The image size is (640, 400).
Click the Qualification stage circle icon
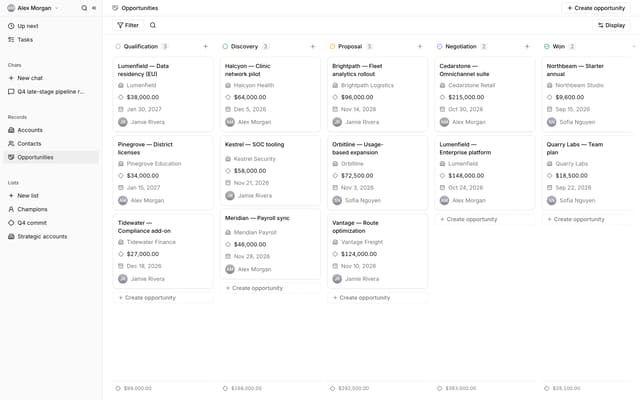tap(118, 47)
